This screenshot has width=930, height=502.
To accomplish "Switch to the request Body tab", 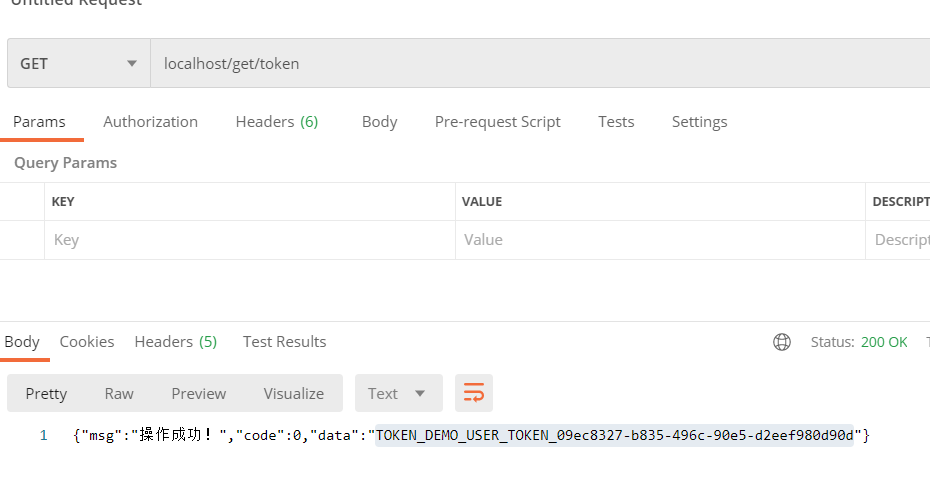I will pyautogui.click(x=380, y=122).
